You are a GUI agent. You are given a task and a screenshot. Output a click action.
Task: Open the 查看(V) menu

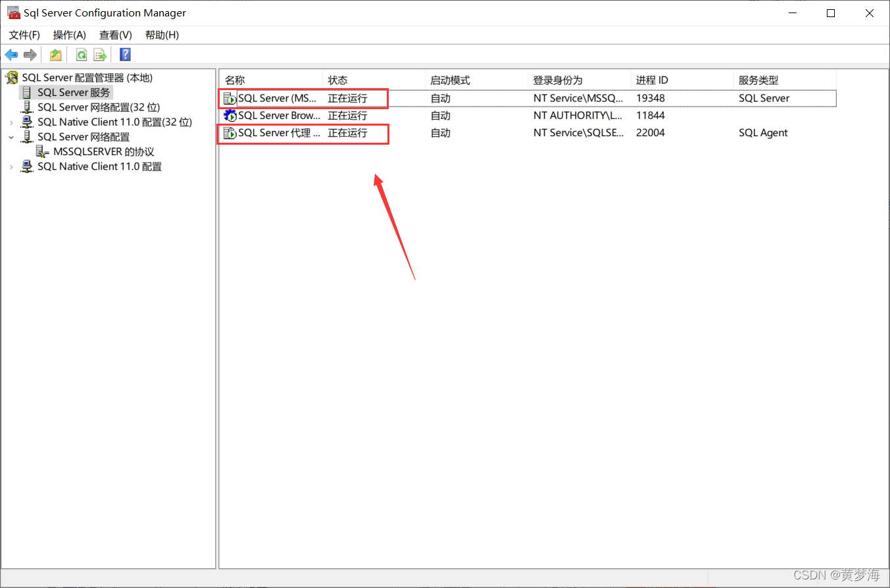coord(116,35)
